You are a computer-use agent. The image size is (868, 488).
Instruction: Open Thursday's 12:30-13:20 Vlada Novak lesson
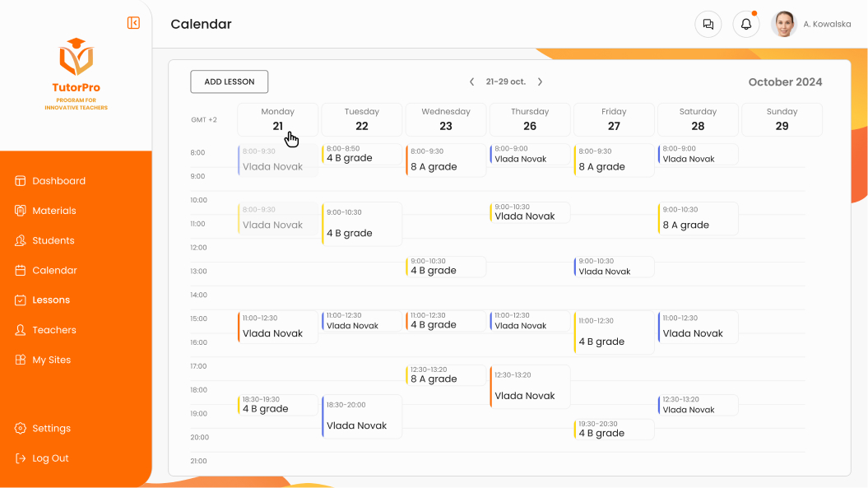click(x=530, y=387)
